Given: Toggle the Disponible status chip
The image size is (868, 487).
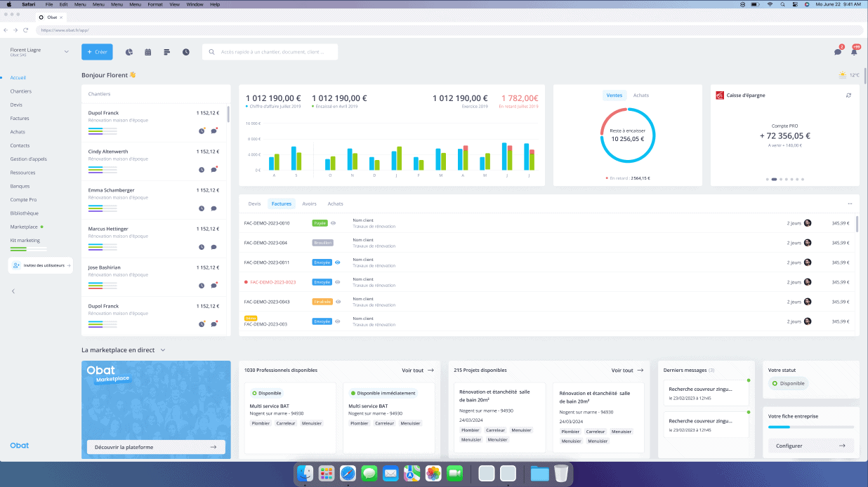Looking at the screenshot, I should click(788, 384).
